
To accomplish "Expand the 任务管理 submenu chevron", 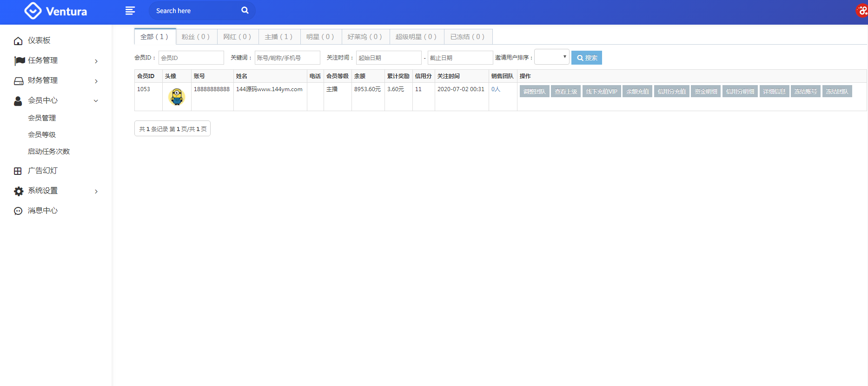I will pyautogui.click(x=96, y=61).
